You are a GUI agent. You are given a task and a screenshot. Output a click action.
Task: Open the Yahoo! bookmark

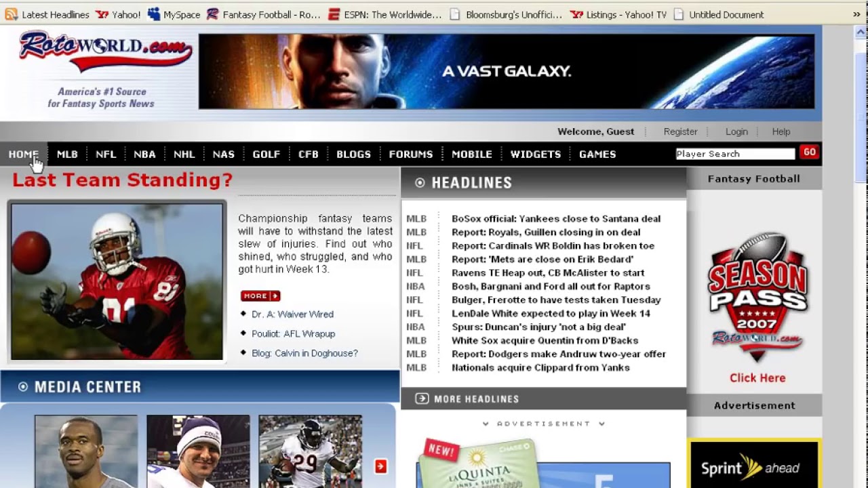click(x=119, y=14)
